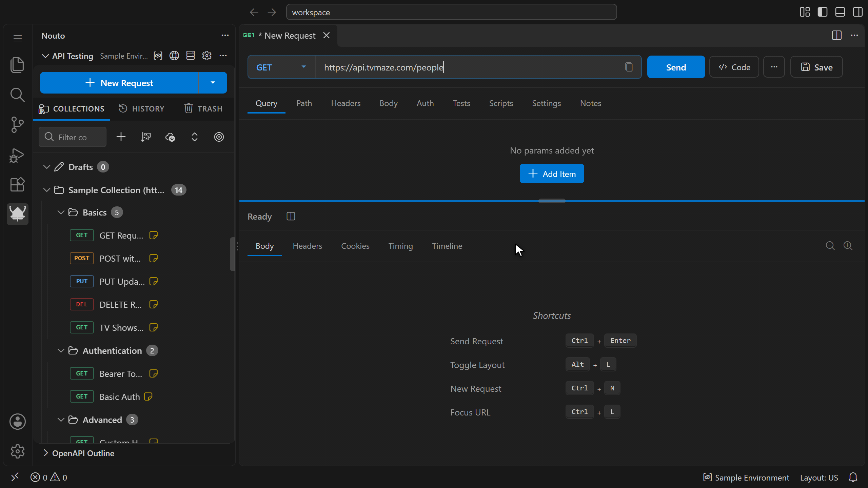Collapse the Authentication folder
This screenshot has height=488, width=868.
pos(61,350)
